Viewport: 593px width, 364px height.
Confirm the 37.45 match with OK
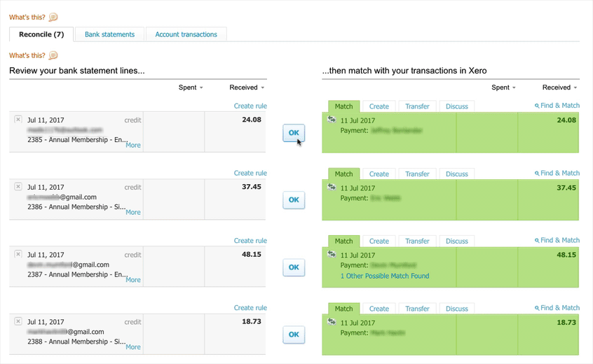tap(294, 200)
